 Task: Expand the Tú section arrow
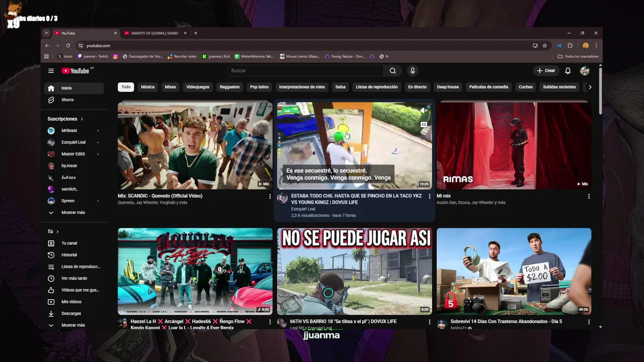(x=57, y=232)
